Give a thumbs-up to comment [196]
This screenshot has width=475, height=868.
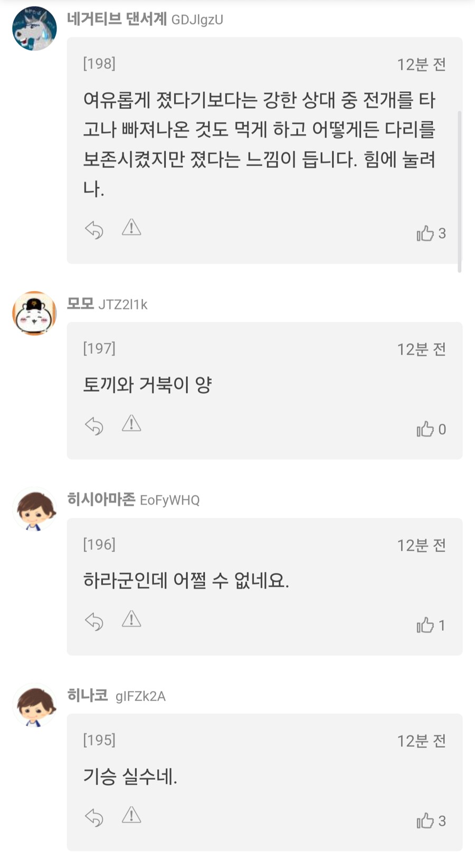[x=425, y=625]
